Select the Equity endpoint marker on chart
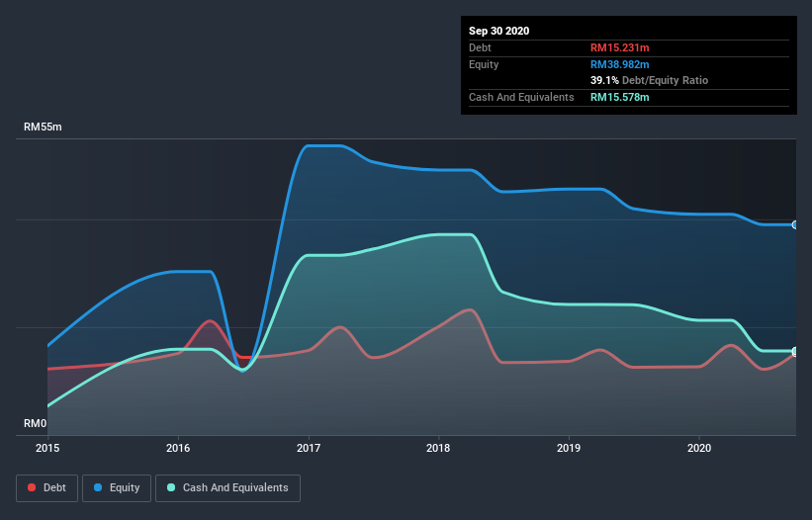The height and width of the screenshot is (520, 812). tap(795, 224)
